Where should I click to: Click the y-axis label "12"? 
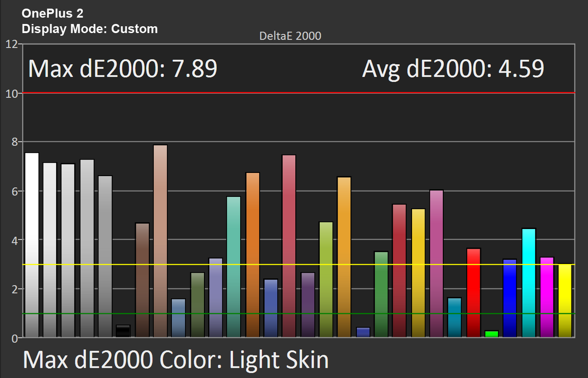pos(11,44)
